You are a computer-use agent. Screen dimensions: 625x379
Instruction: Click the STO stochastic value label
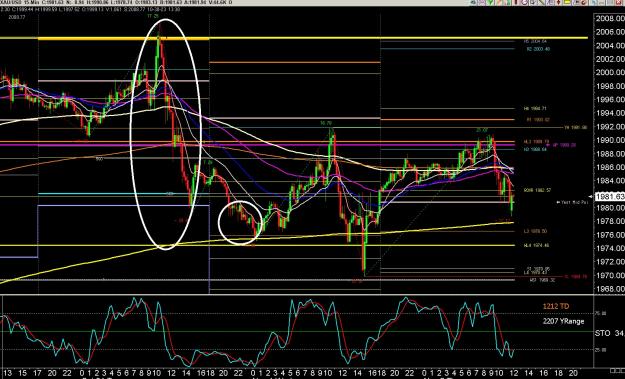(x=610, y=333)
